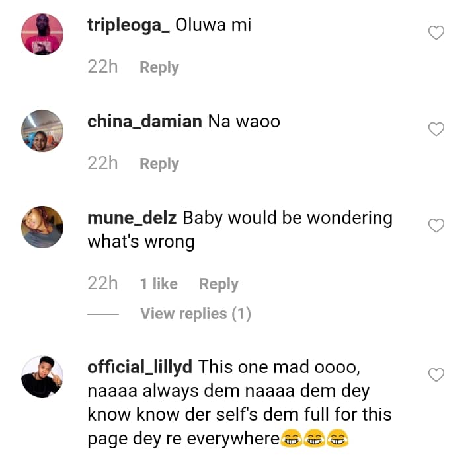Viewport: 476px width, 461px height.
Task: Visit mune_delz username link
Action: [x=132, y=218]
